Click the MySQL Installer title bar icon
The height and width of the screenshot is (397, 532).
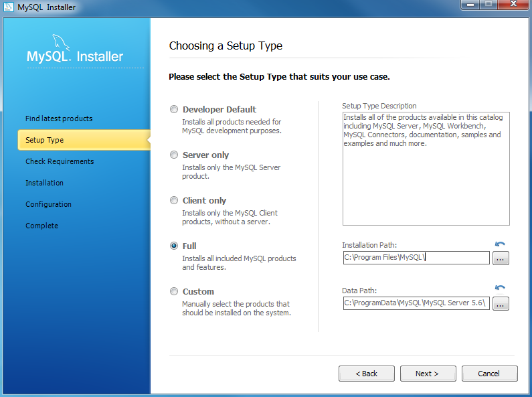(x=9, y=7)
